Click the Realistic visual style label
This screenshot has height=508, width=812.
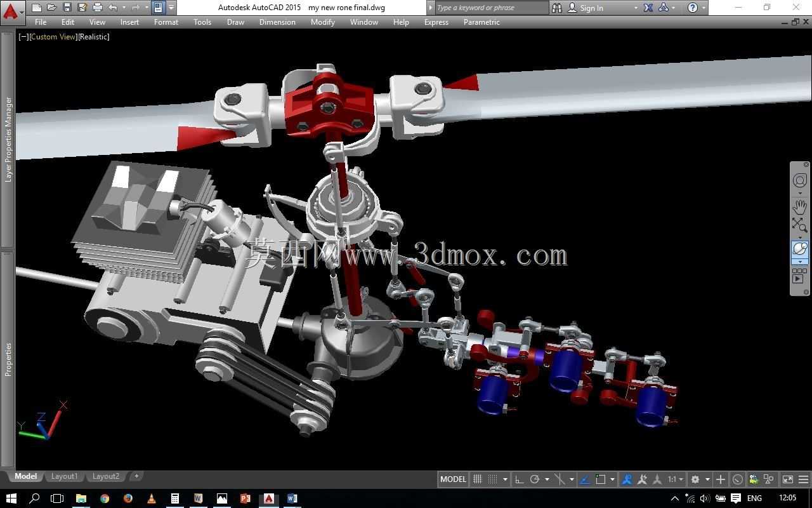[x=94, y=37]
